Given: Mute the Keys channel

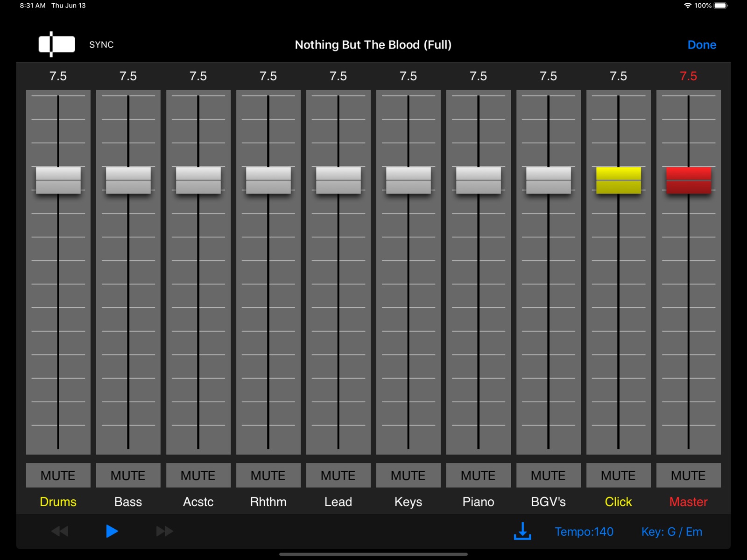Looking at the screenshot, I should pyautogui.click(x=409, y=475).
